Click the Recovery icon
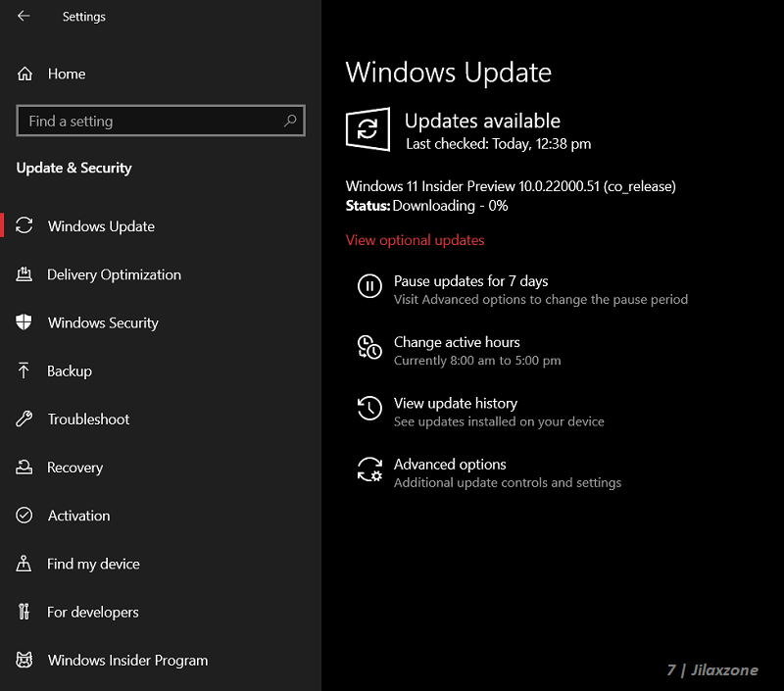The height and width of the screenshot is (691, 784). (x=24, y=467)
